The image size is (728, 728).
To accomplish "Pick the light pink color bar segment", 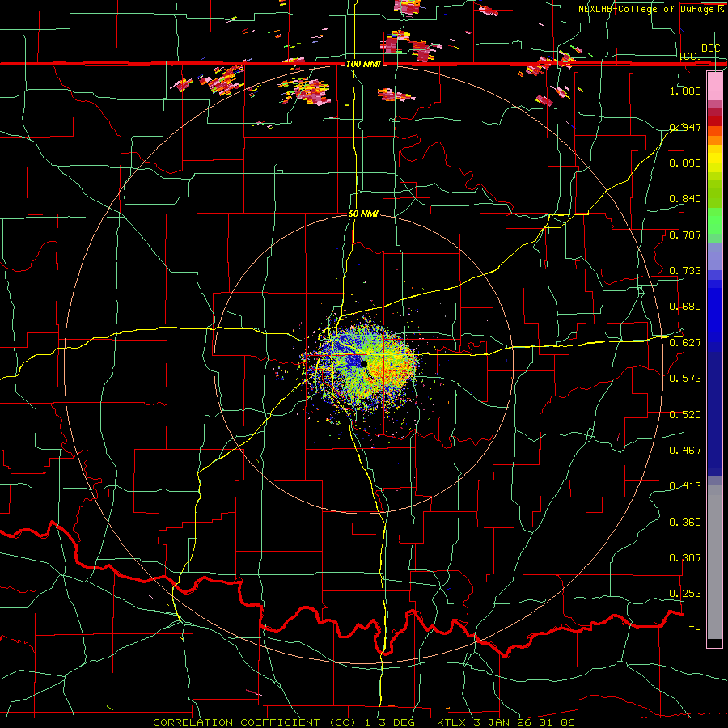I will (714, 86).
